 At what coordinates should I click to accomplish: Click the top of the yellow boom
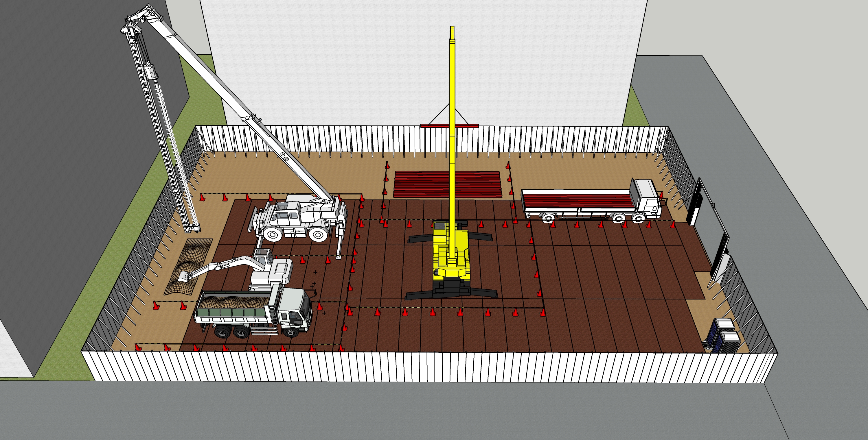(x=452, y=32)
